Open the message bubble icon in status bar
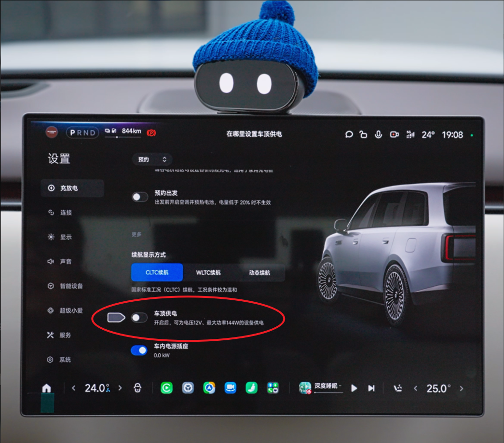Screen dimensions: 504x443 [349, 134]
